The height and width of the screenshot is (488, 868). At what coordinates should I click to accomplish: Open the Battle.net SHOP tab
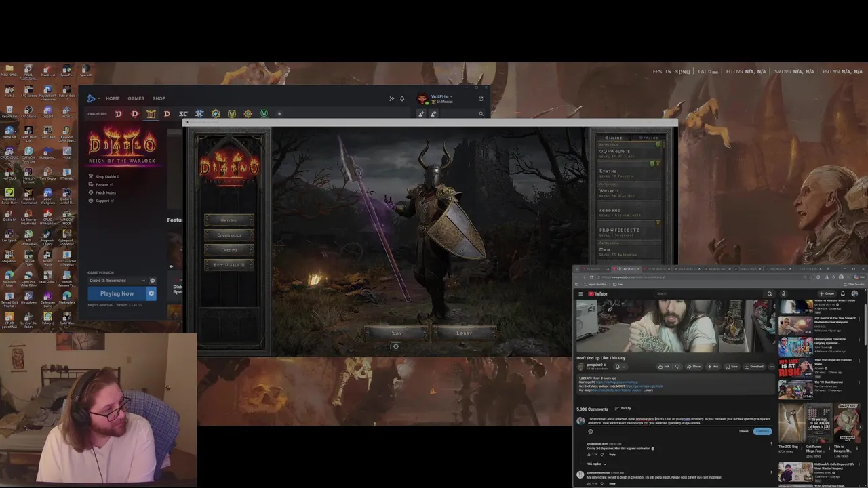point(159,98)
